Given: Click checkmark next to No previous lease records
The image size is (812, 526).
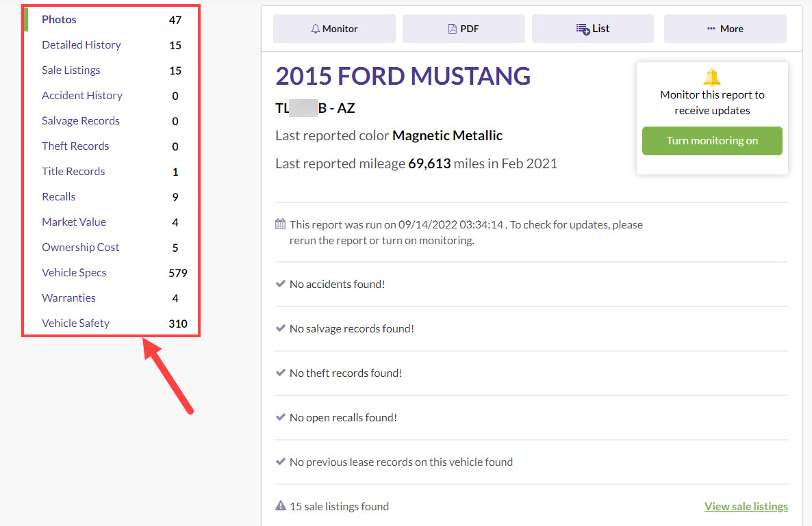Looking at the screenshot, I should (281, 461).
